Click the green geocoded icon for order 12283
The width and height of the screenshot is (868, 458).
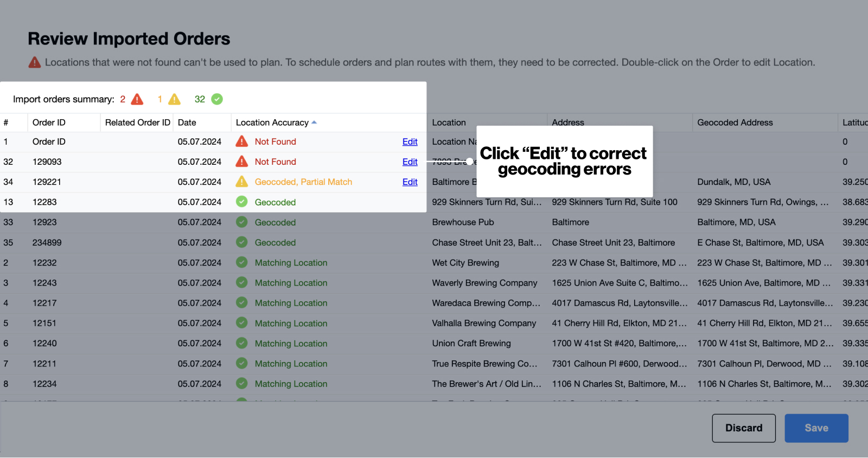(242, 202)
